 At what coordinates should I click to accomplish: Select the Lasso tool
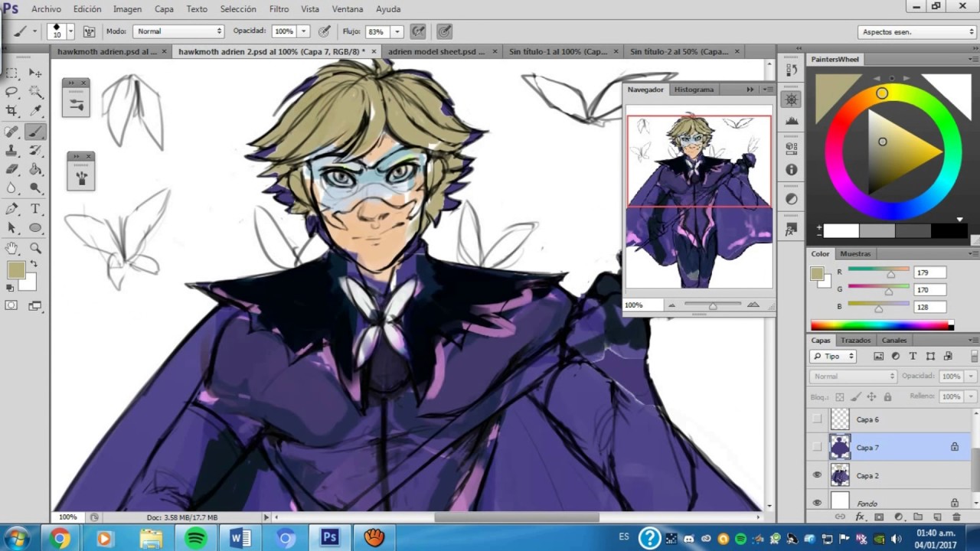12,92
